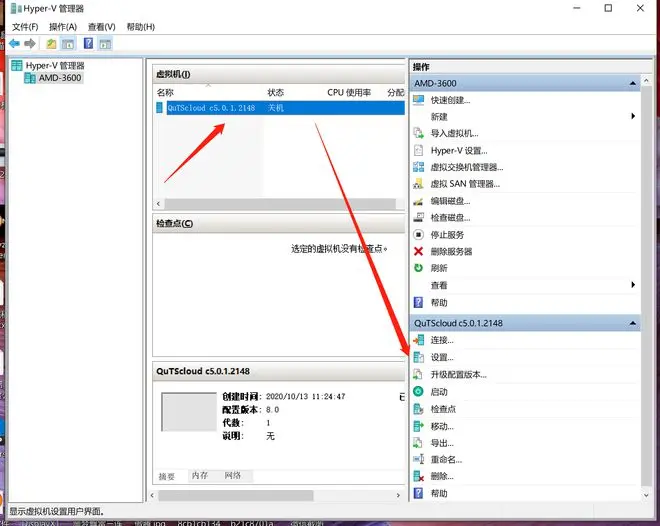Click the Forward arrow toolbar icon
This screenshot has height=526, width=660.
tap(29, 43)
